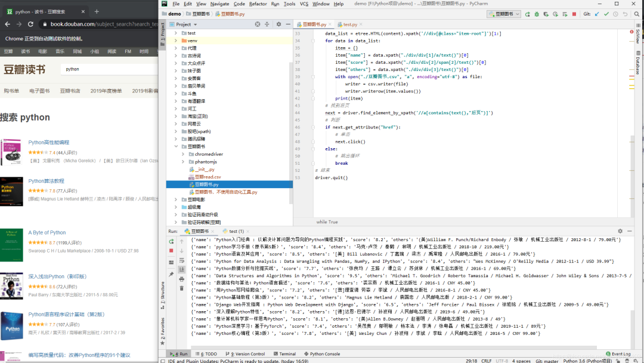Screen dimensions: 644x363
Task: Open the Terminal tool window
Action: coord(284,354)
